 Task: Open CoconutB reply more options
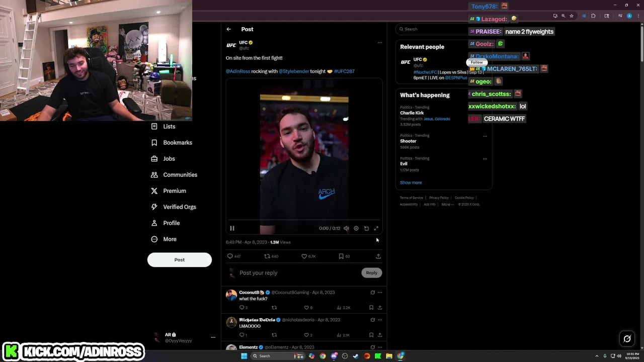(x=380, y=293)
